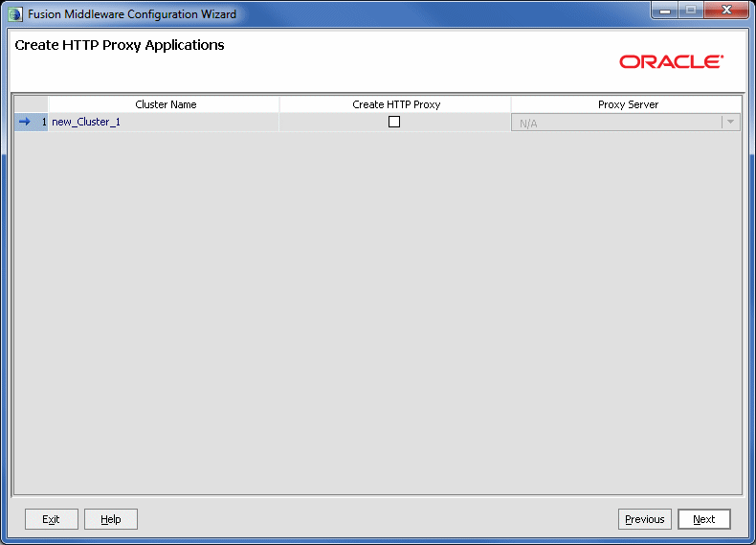Proceed with the Next button
Viewport: 756px width, 545px height.
tap(704, 519)
